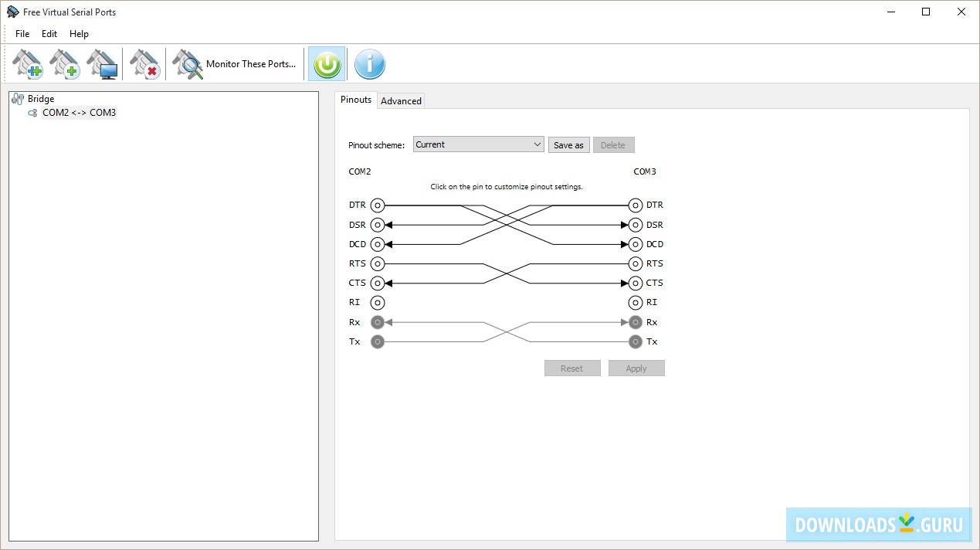Open the Help menu
This screenshot has height=550, width=980.
tap(79, 34)
